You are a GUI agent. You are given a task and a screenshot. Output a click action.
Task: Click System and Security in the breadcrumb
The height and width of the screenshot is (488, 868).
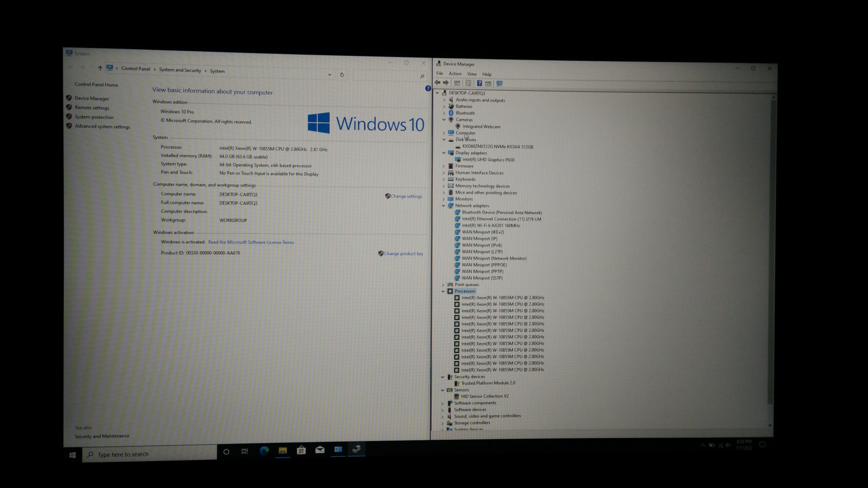(180, 70)
